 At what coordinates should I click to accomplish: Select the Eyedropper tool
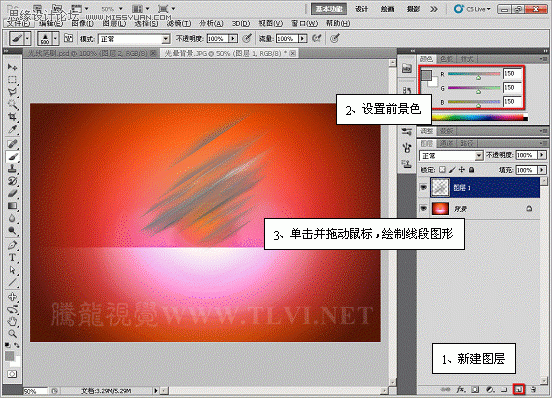12,129
